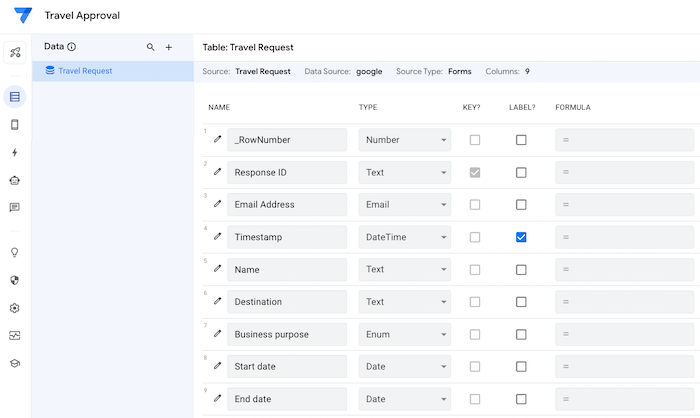Edit the Destination column pencil icon
700x418 pixels.
pos(218,301)
